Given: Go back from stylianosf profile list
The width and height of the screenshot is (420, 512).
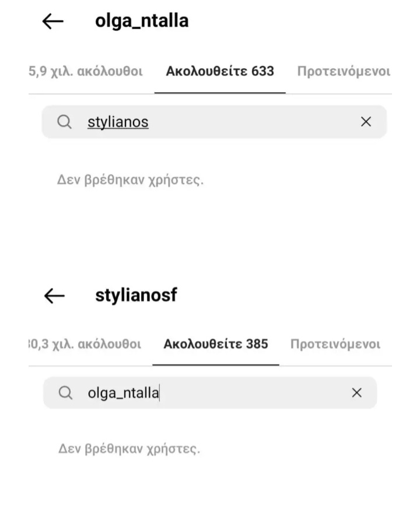Looking at the screenshot, I should (54, 296).
